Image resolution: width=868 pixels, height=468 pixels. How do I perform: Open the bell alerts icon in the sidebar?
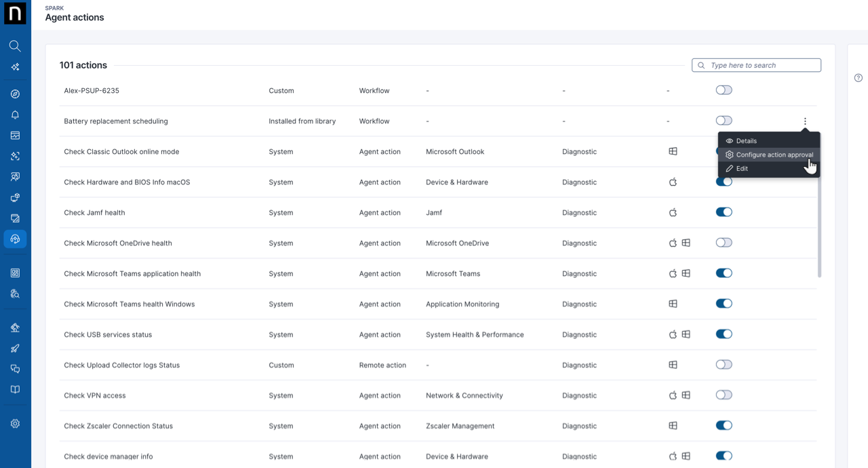pyautogui.click(x=15, y=115)
